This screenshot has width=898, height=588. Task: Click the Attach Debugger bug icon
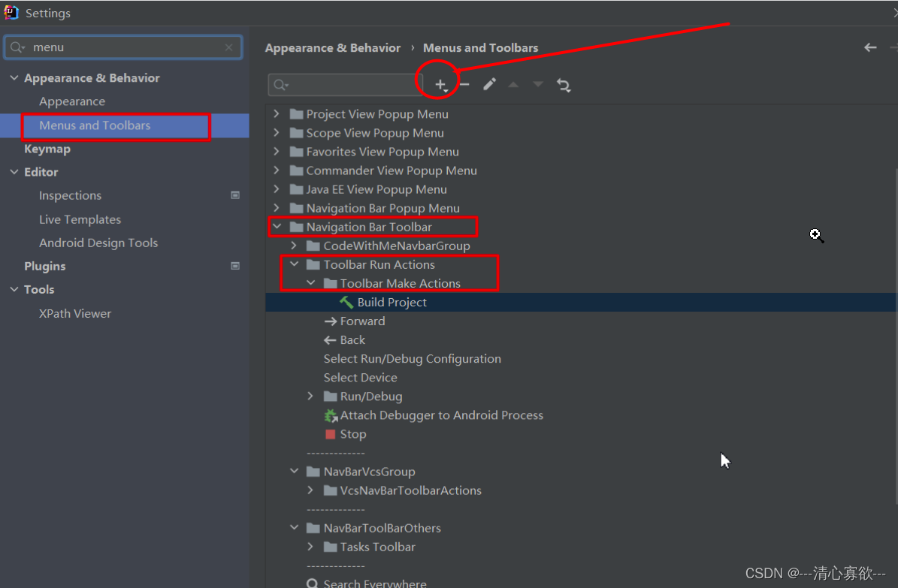[331, 416]
